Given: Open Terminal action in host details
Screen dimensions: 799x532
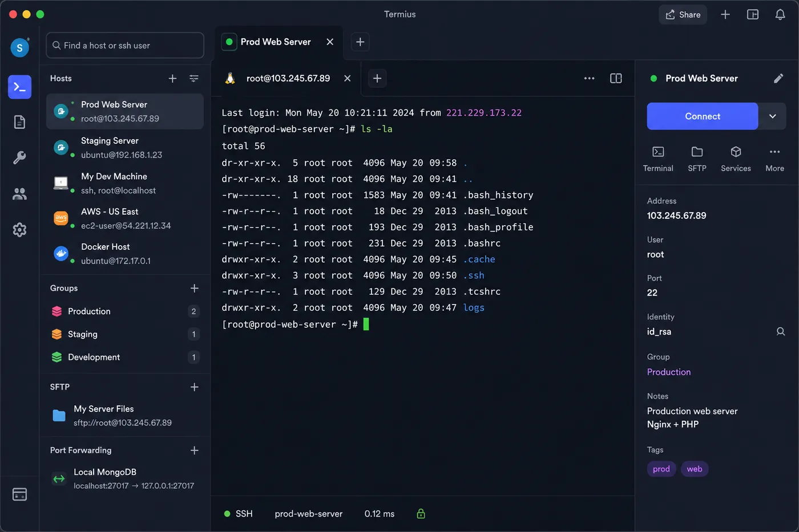Looking at the screenshot, I should (x=658, y=159).
